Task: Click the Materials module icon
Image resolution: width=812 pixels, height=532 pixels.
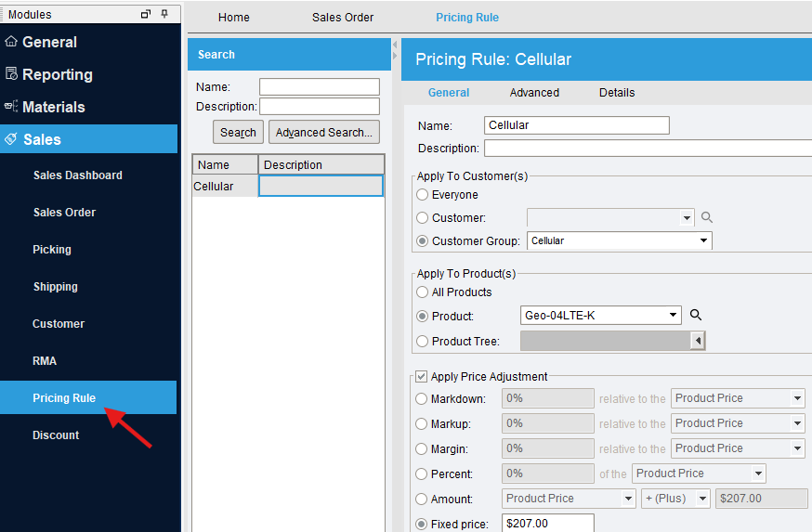Action: coord(11,106)
